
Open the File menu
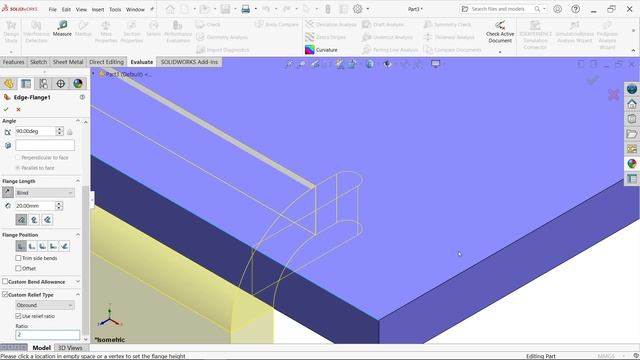(53, 9)
